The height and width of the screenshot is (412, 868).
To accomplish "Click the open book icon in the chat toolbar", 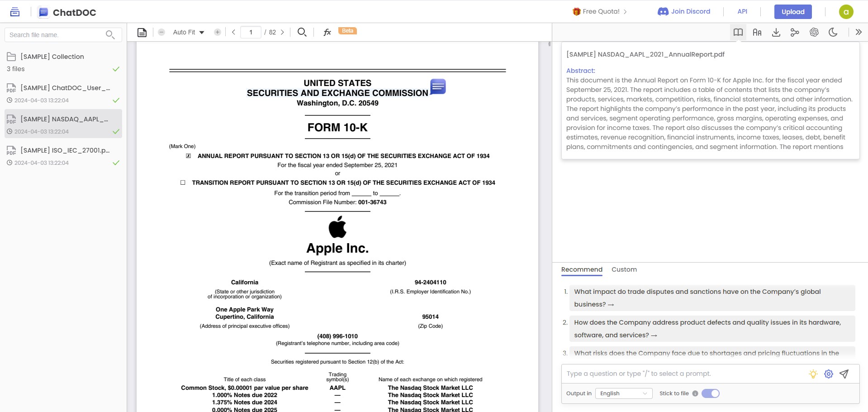I will point(738,32).
